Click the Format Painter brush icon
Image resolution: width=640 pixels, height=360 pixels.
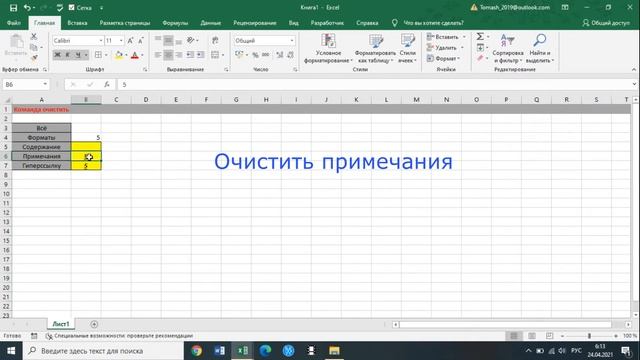click(x=34, y=58)
